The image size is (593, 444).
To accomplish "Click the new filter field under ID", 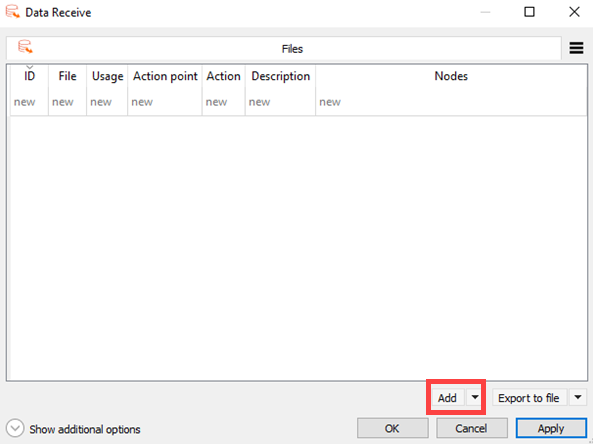I will [x=29, y=102].
